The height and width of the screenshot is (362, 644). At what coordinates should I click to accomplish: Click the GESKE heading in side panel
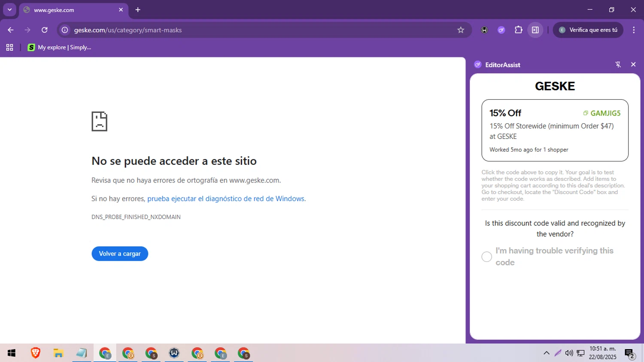point(555,86)
